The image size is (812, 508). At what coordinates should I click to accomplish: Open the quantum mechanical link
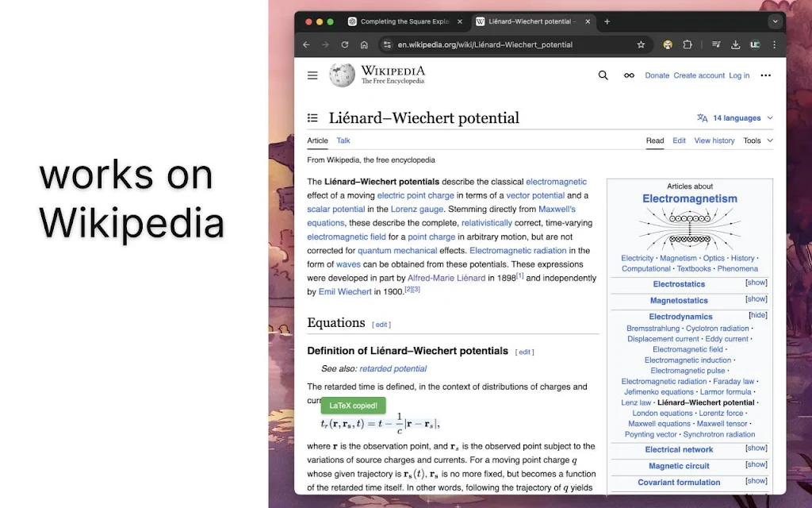(x=397, y=250)
